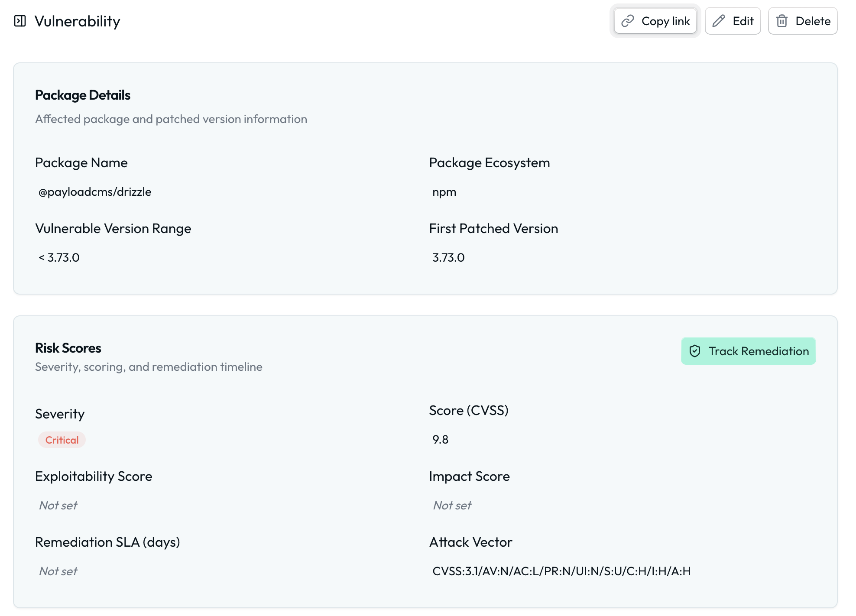
Task: Click the Score (CVSS) label
Action: [469, 410]
